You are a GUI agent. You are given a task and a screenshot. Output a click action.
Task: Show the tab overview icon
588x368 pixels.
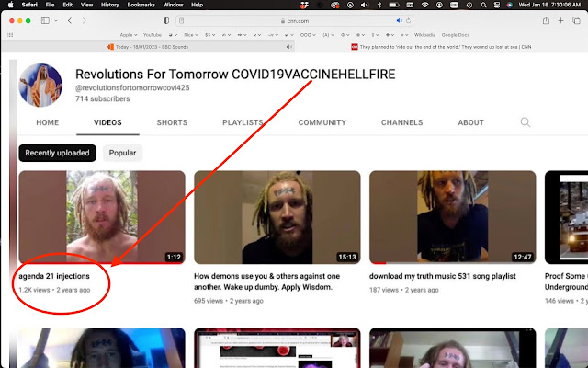tap(576, 20)
